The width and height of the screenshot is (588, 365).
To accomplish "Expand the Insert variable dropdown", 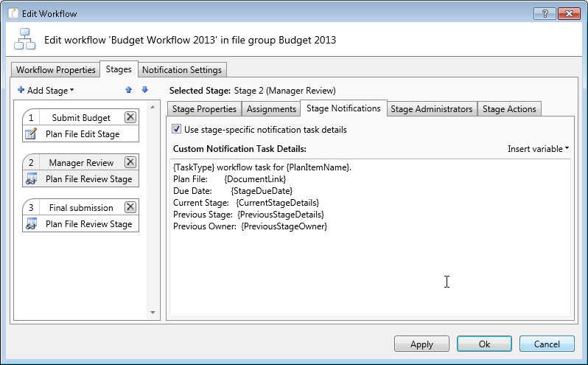I will [539, 149].
